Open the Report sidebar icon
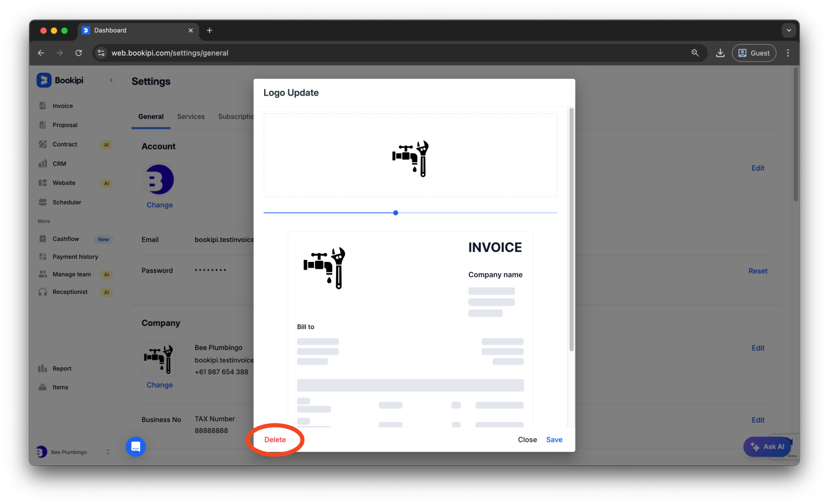Screen dimensions: 829x504 (43, 369)
